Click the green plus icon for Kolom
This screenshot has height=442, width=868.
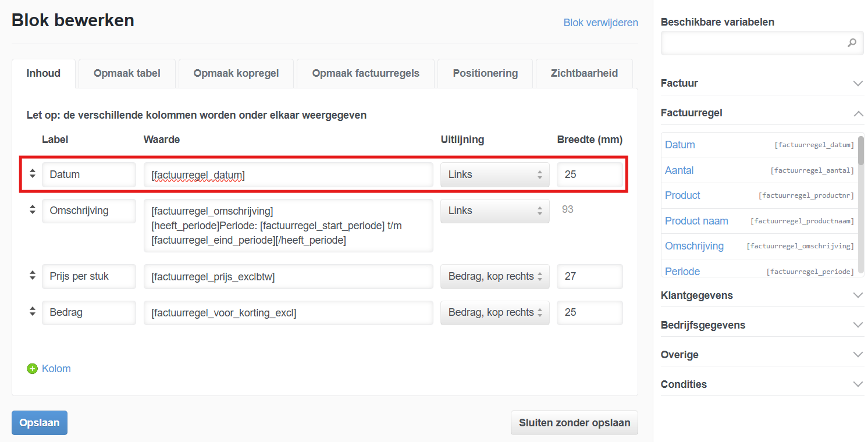point(33,369)
